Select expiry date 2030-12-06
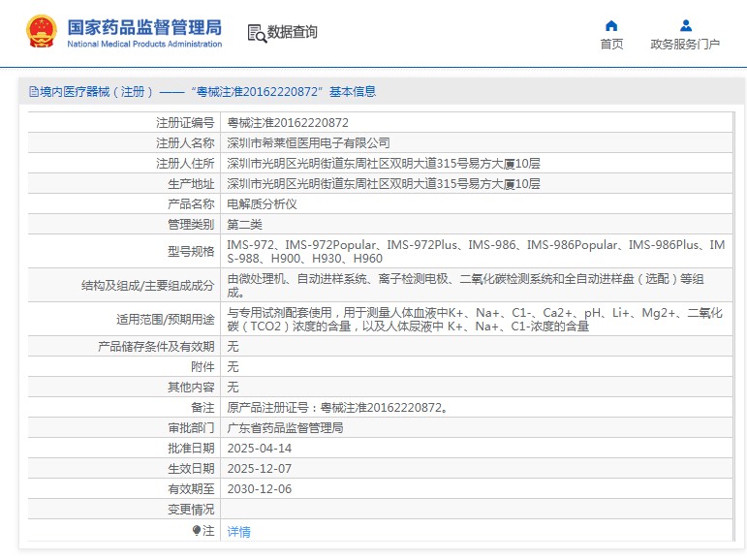The image size is (747, 560). (259, 489)
